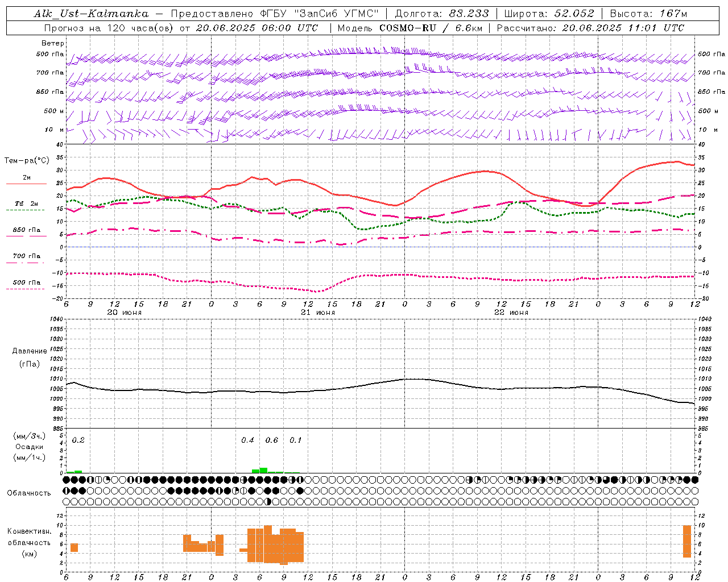Click the date label 22 июня
The width and height of the screenshot is (728, 582).
[511, 313]
